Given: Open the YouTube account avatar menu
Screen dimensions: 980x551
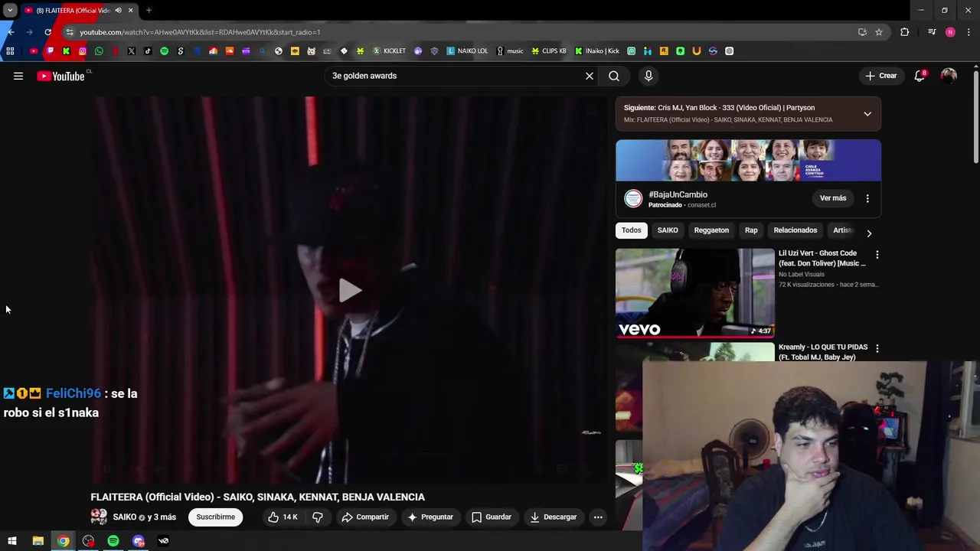Looking at the screenshot, I should 949,76.
